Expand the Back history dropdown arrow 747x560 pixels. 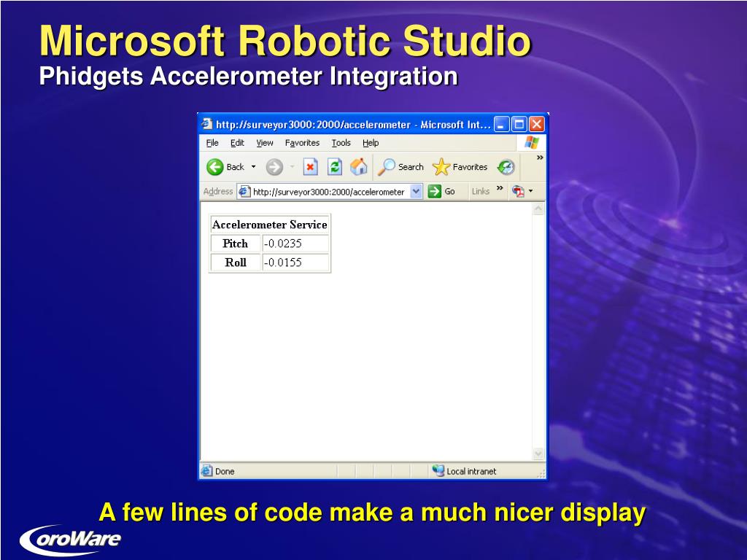[253, 167]
